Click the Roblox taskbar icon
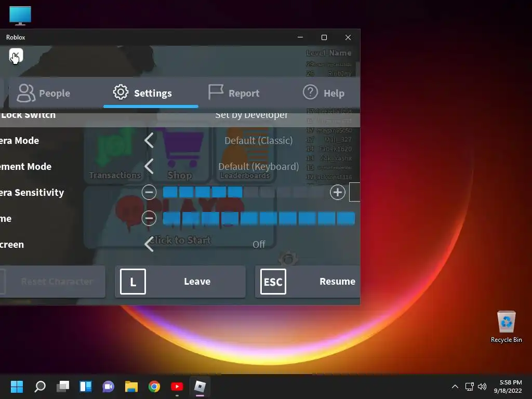The width and height of the screenshot is (532, 399). click(200, 387)
